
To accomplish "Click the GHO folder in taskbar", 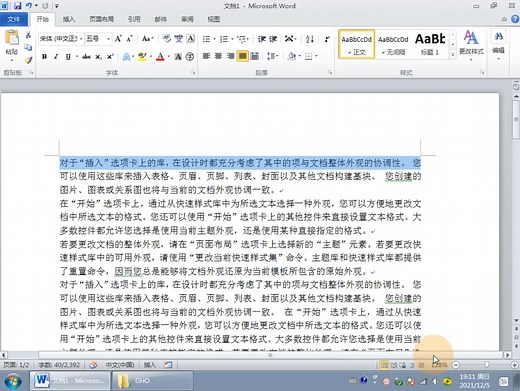I will point(152,381).
